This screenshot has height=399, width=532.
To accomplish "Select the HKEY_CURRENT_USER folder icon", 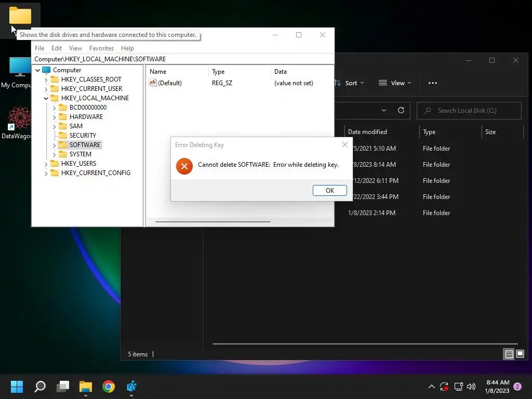I will click(x=54, y=88).
